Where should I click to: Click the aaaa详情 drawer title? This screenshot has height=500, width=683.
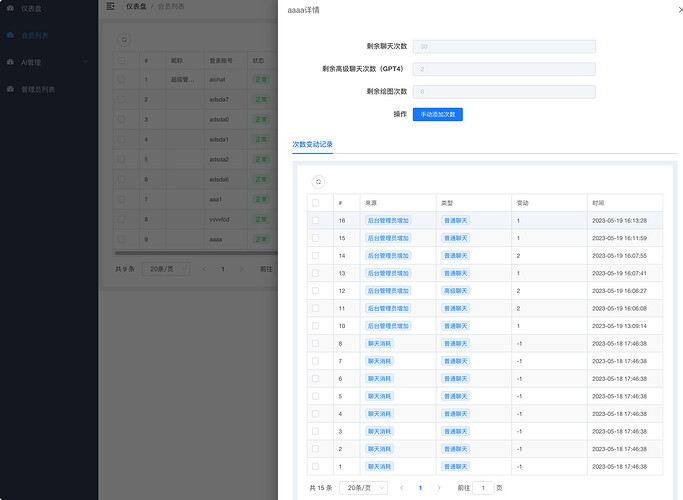tap(303, 10)
